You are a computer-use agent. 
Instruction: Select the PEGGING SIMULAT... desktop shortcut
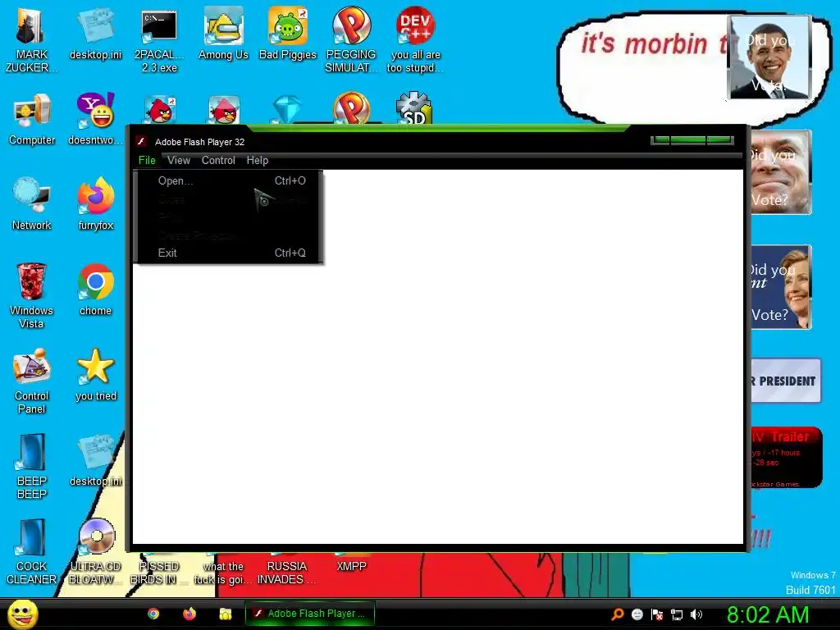[x=351, y=40]
